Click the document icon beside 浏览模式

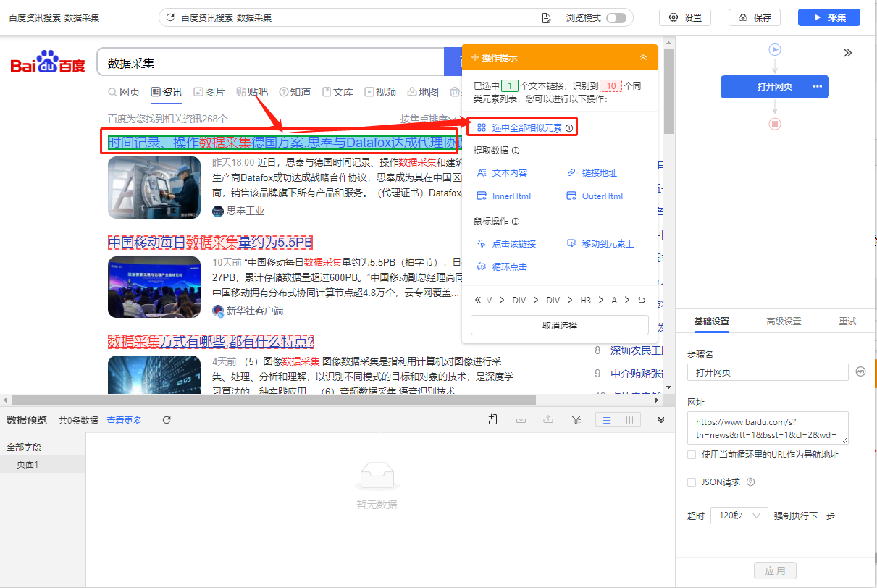coord(547,17)
